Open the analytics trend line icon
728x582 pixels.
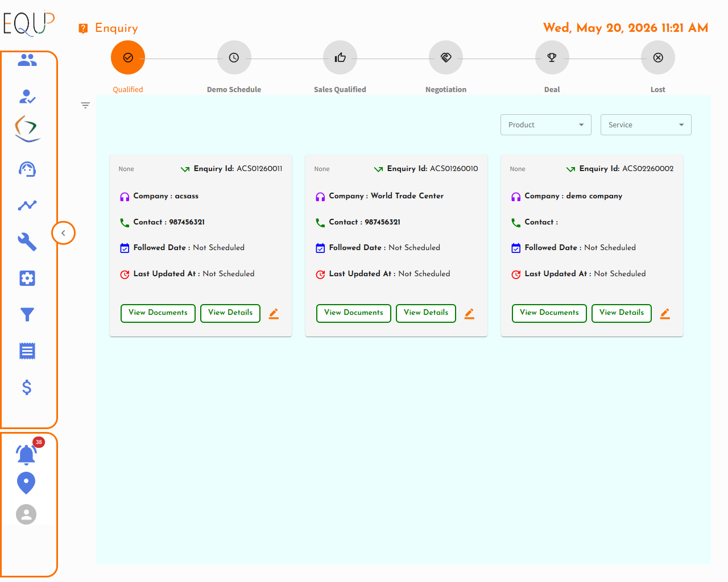point(27,205)
